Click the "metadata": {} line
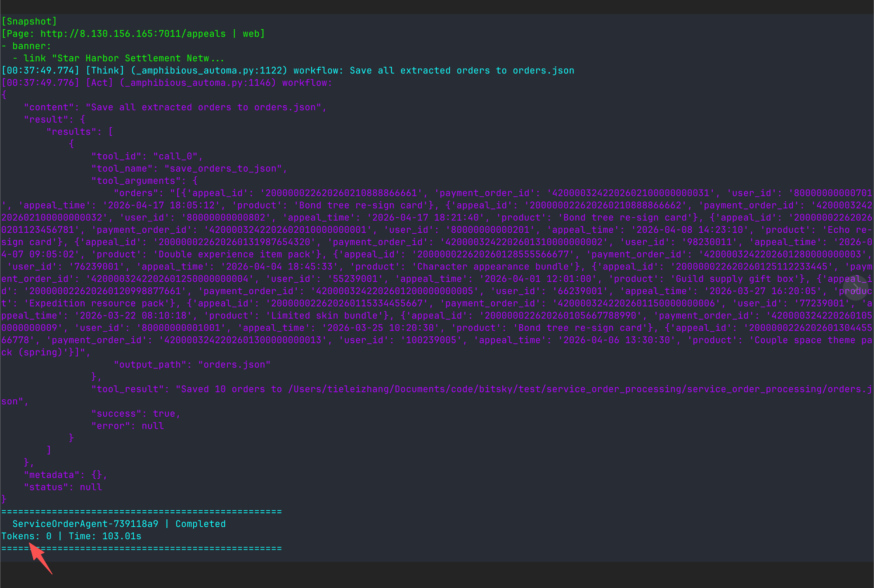Viewport: 874px width, 588px height. point(65,475)
